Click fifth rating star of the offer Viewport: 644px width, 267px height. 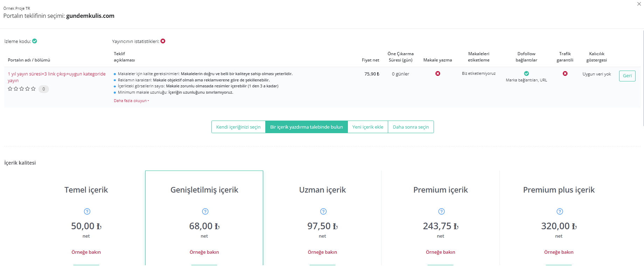click(33, 89)
